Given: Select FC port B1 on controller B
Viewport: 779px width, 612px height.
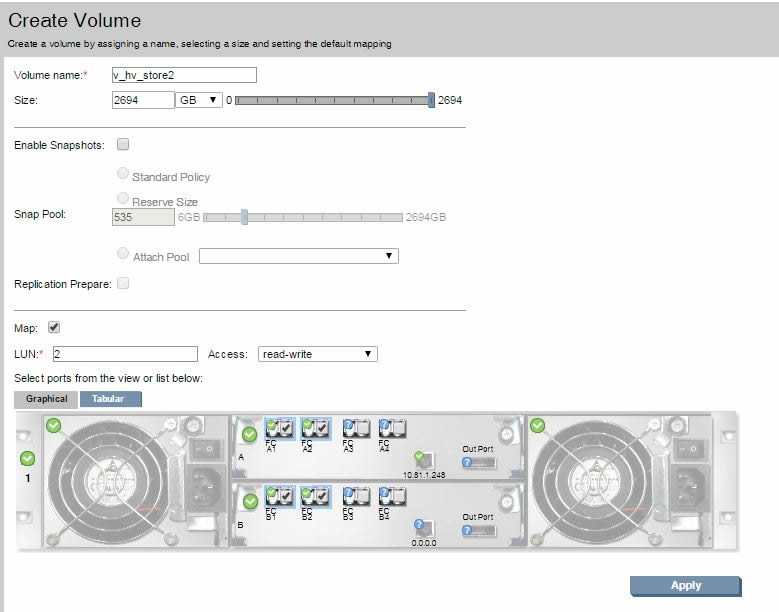Looking at the screenshot, I should pyautogui.click(x=279, y=495).
